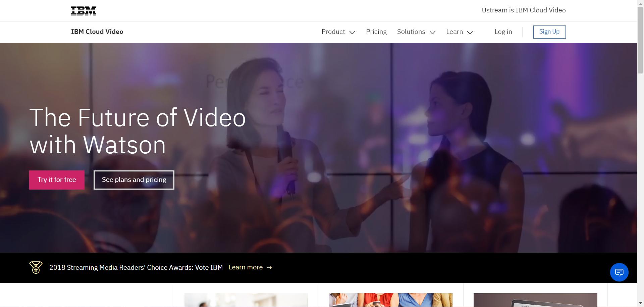
Task: Open the Pricing menu item
Action: [x=376, y=32]
